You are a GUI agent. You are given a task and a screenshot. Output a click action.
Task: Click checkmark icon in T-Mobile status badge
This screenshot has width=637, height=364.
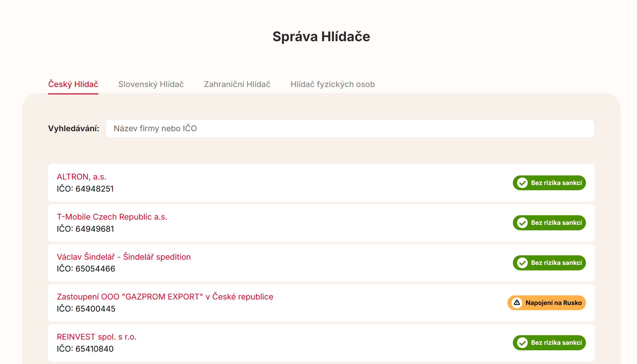(522, 223)
